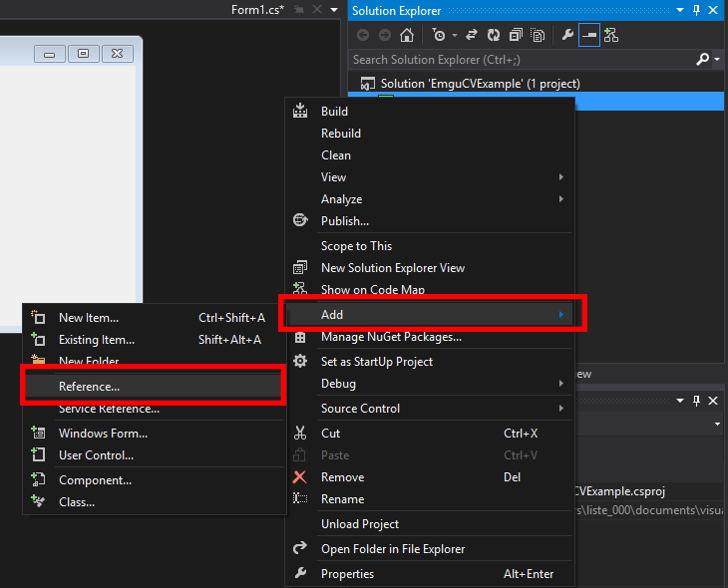Select Unload Project

[x=430, y=524]
